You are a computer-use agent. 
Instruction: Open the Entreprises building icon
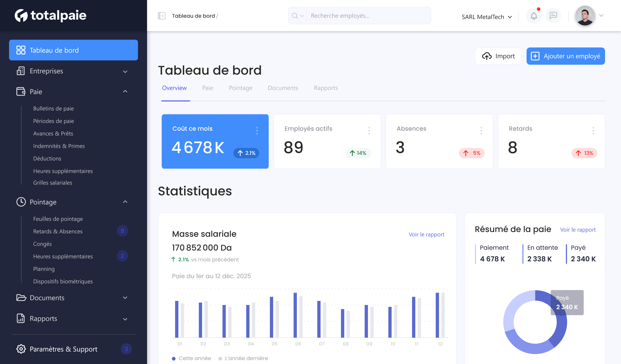21,71
